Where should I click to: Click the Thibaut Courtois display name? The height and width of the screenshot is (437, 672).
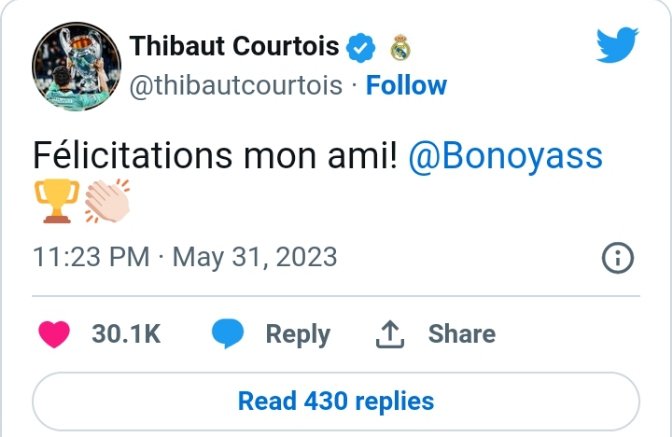pyautogui.click(x=234, y=46)
